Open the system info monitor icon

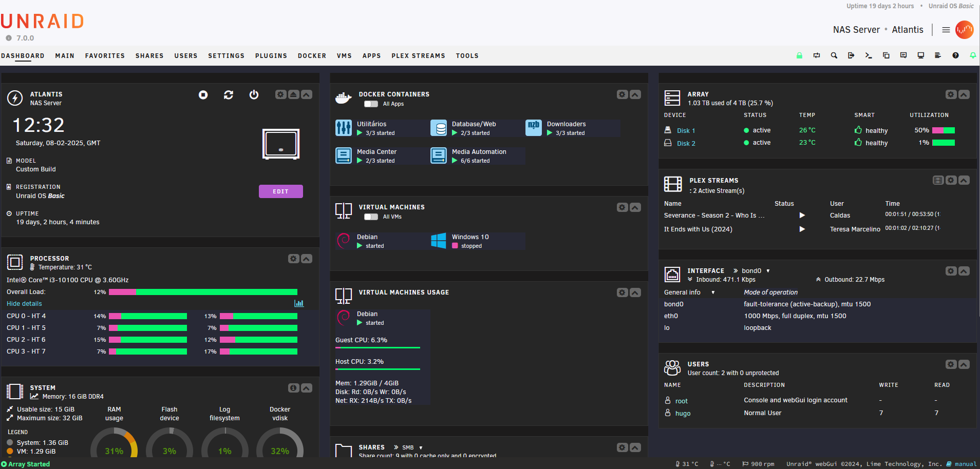(x=921, y=55)
